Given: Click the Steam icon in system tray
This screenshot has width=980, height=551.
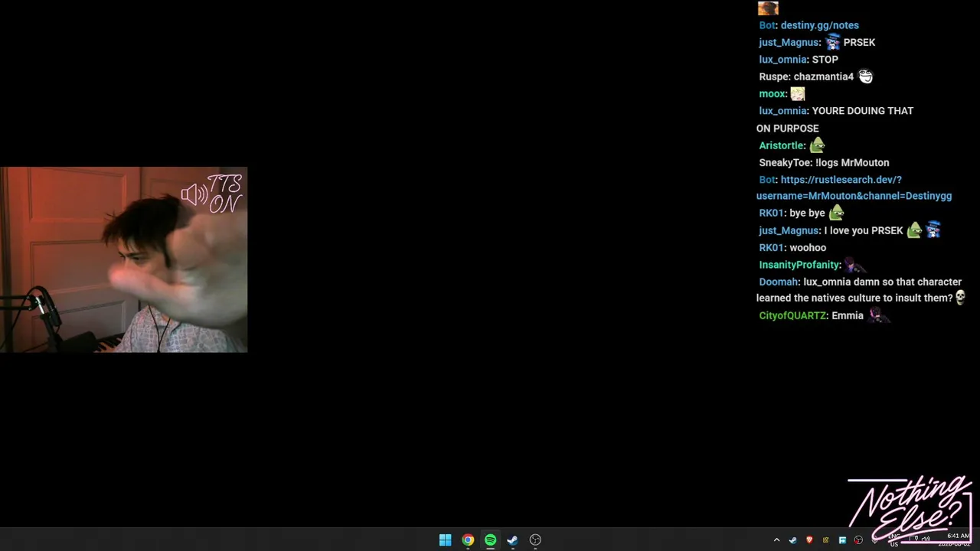Looking at the screenshot, I should coord(792,540).
